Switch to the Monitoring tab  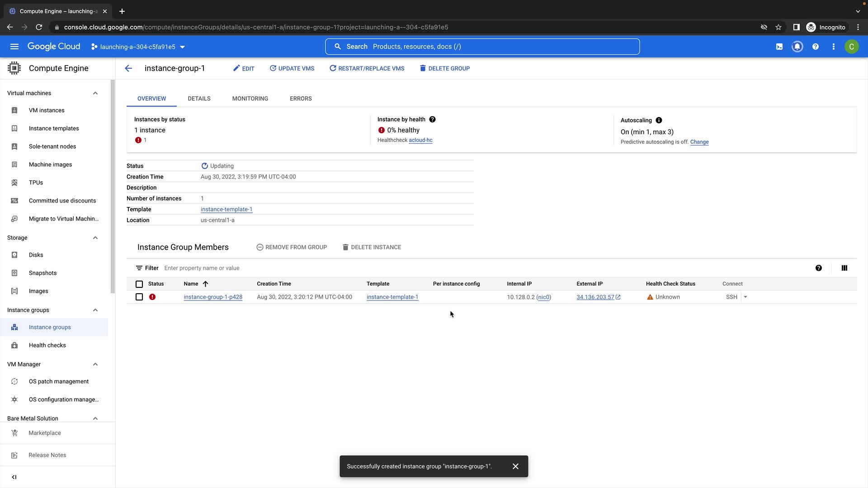pos(250,99)
